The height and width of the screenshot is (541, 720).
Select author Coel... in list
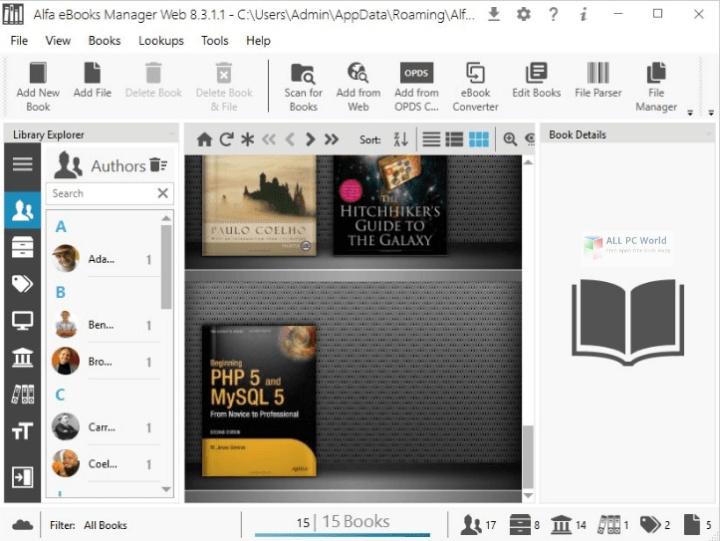105,464
